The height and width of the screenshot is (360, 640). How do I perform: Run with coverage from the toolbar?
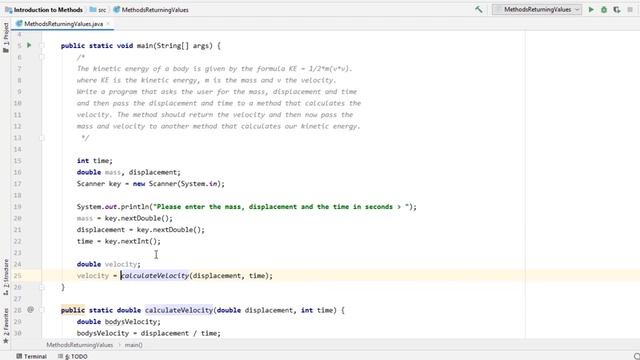617,9
